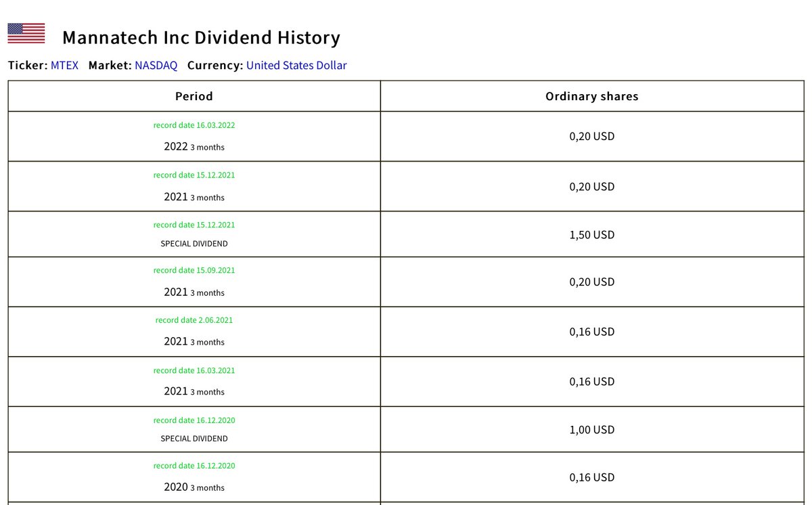Open the United States Dollar currency link
812x505 pixels.
(296, 66)
